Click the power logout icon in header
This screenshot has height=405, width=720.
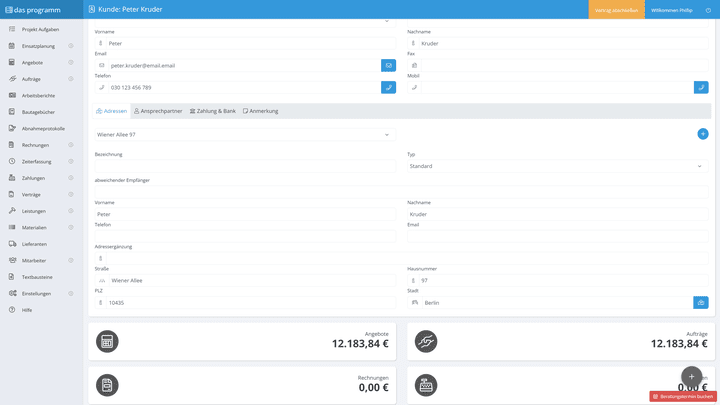click(x=709, y=10)
